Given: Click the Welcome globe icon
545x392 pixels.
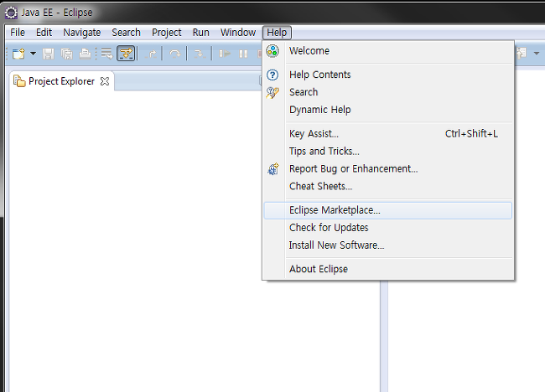Looking at the screenshot, I should (x=272, y=51).
